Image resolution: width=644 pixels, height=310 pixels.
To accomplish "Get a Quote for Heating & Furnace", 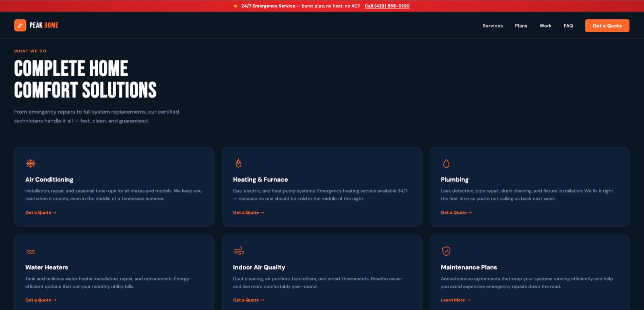I will (x=248, y=212).
